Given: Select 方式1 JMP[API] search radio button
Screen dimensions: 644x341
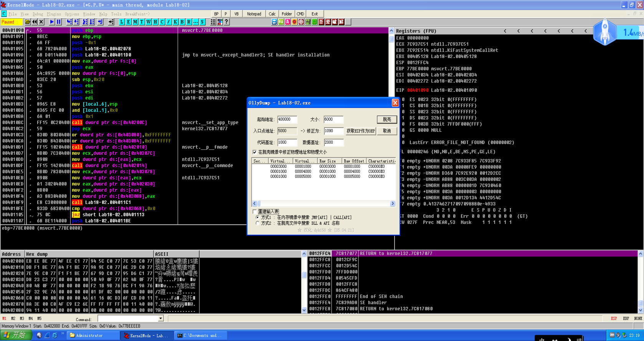Looking at the screenshot, I should [x=258, y=217].
